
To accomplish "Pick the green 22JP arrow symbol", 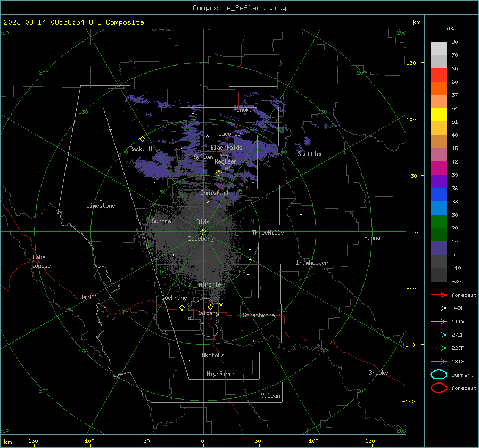I will click(x=439, y=348).
